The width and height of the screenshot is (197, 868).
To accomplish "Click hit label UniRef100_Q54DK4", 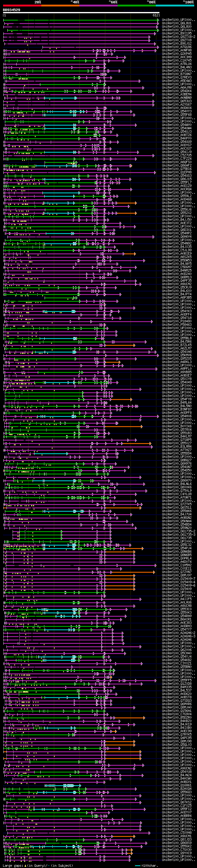I will [177, 91].
